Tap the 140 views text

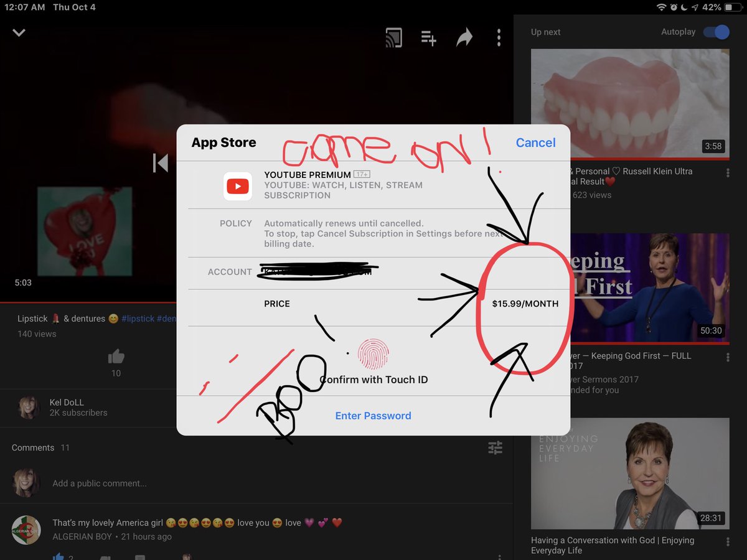click(x=37, y=334)
